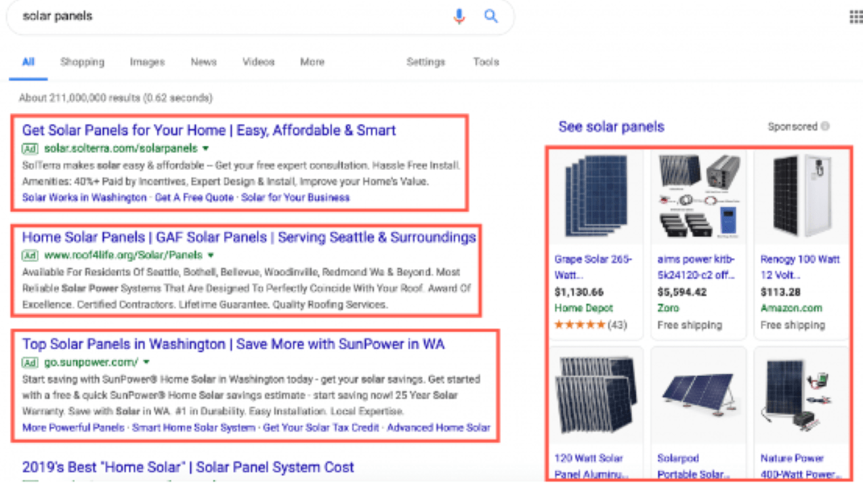
Task: Click the Sponsored label
Action: click(x=793, y=126)
